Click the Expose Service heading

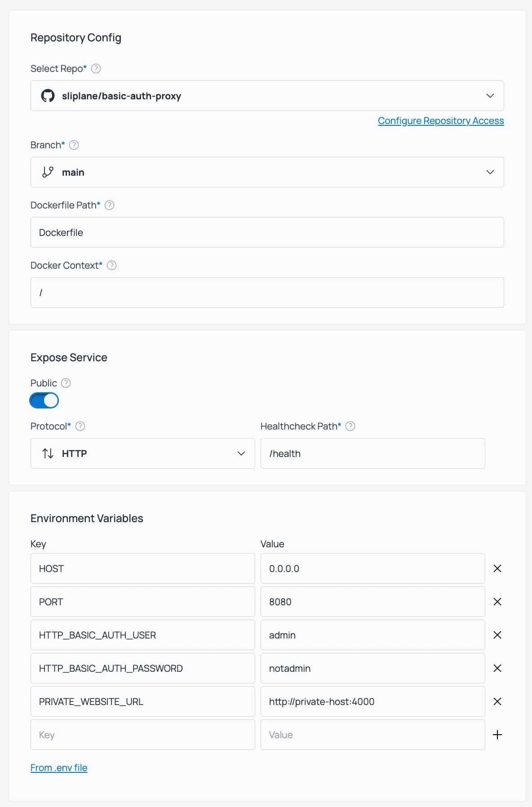coord(69,358)
